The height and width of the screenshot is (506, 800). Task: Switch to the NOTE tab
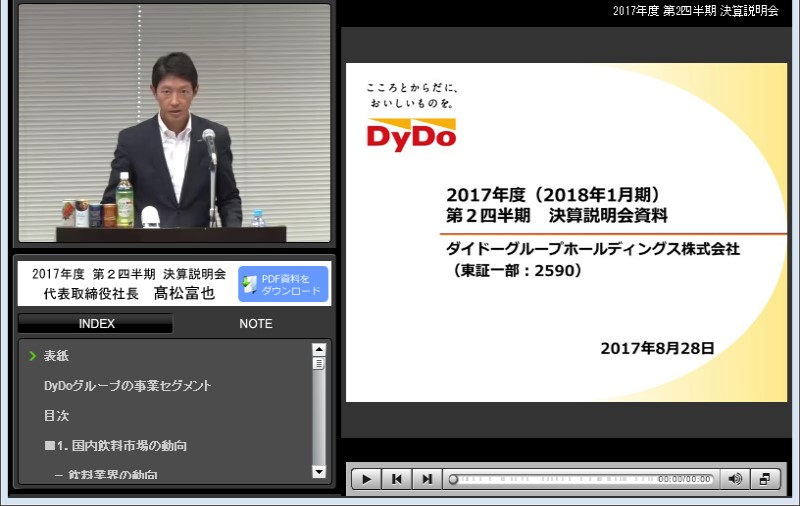(x=256, y=324)
